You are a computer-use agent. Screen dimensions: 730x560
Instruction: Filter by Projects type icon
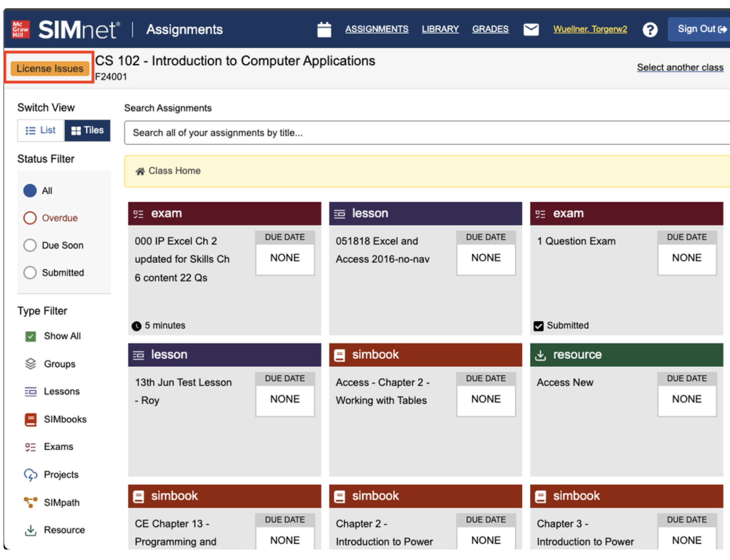click(30, 474)
